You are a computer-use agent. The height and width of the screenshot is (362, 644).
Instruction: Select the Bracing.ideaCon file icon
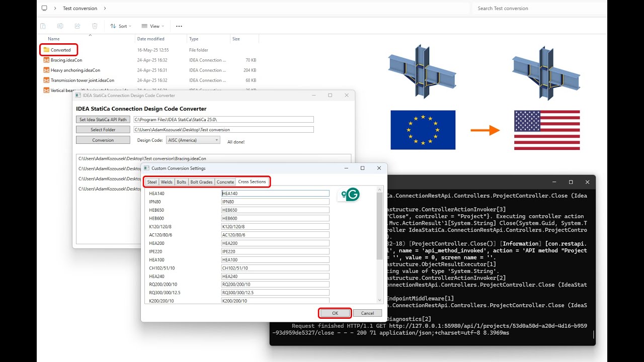tap(46, 60)
